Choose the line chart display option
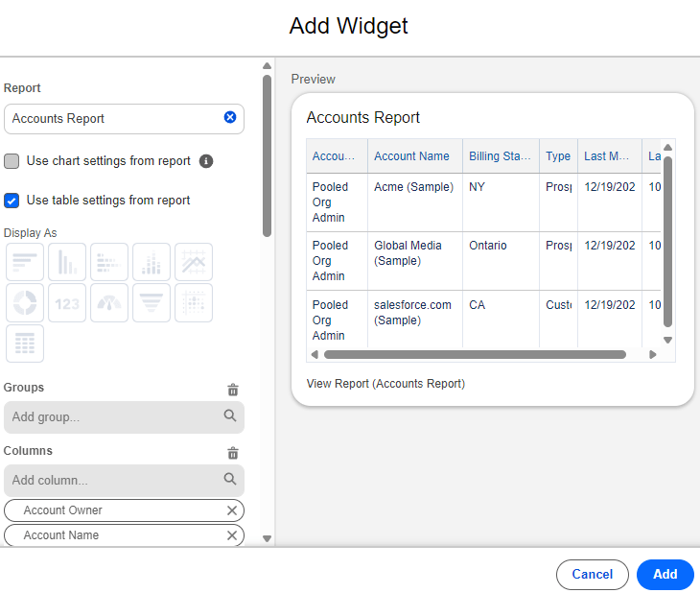This screenshot has width=700, height=593. pyautogui.click(x=194, y=262)
